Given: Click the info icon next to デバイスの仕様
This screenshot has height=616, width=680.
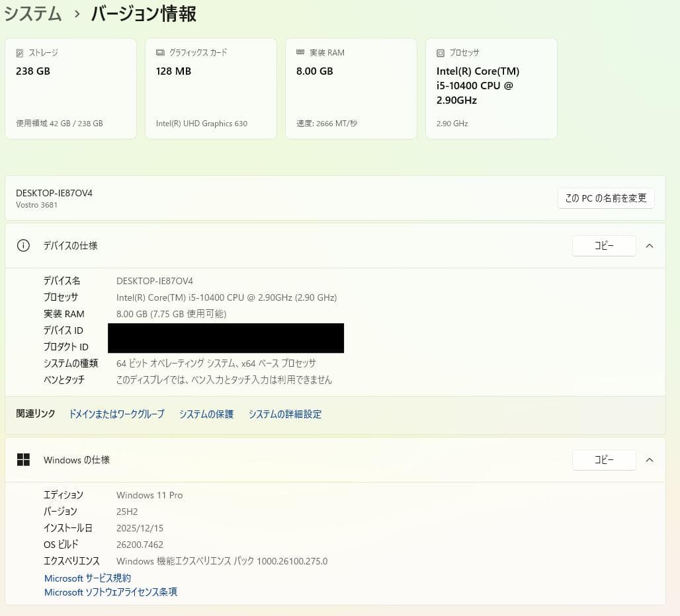Looking at the screenshot, I should tap(23, 245).
